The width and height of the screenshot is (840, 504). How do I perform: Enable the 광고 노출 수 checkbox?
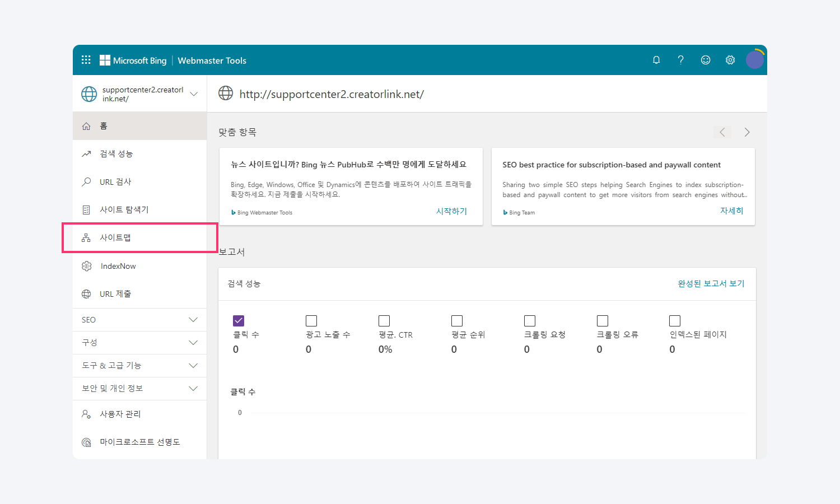[x=311, y=321]
